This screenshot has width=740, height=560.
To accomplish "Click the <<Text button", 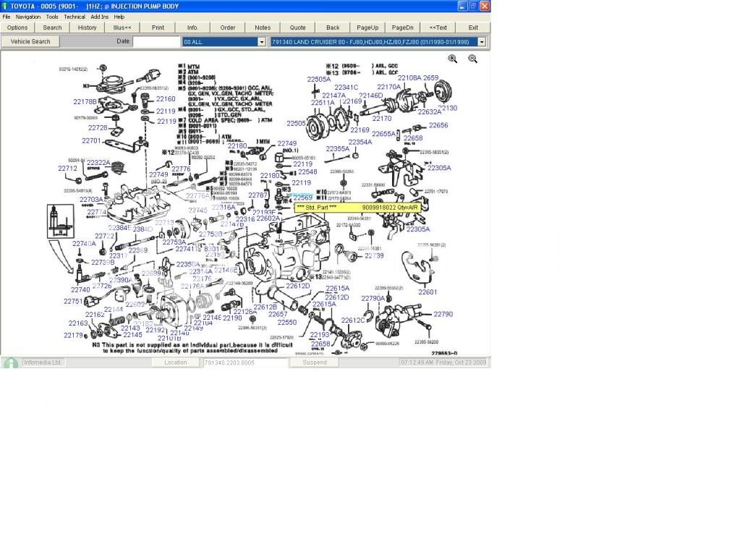I will coord(438,27).
